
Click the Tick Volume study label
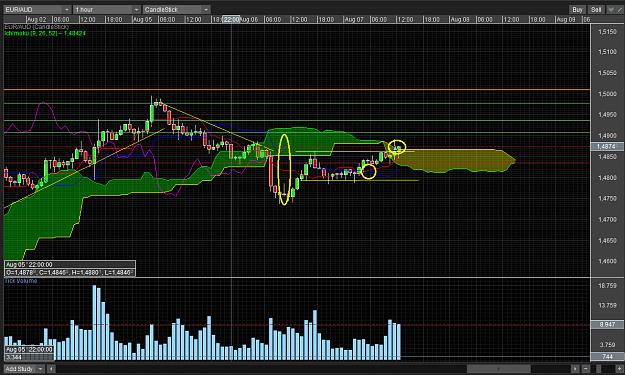[x=21, y=281]
